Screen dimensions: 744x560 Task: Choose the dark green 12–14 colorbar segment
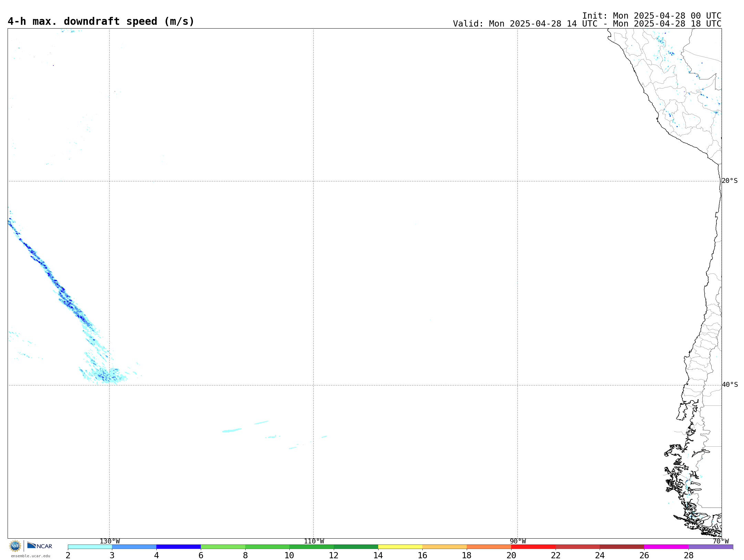pos(356,547)
